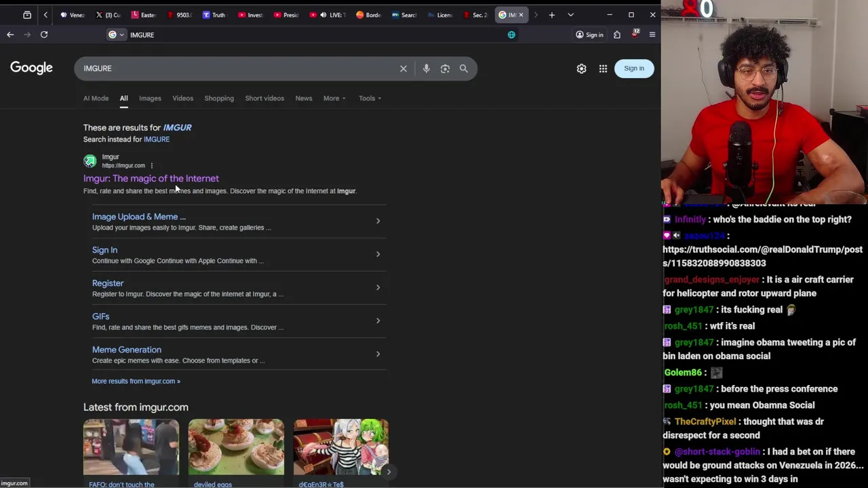868x488 pixels.
Task: Open the Tools dropdown
Action: tap(370, 98)
